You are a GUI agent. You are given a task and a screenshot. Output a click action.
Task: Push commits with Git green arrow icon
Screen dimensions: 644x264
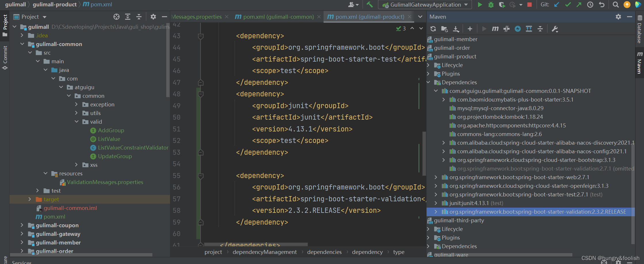[x=579, y=5]
